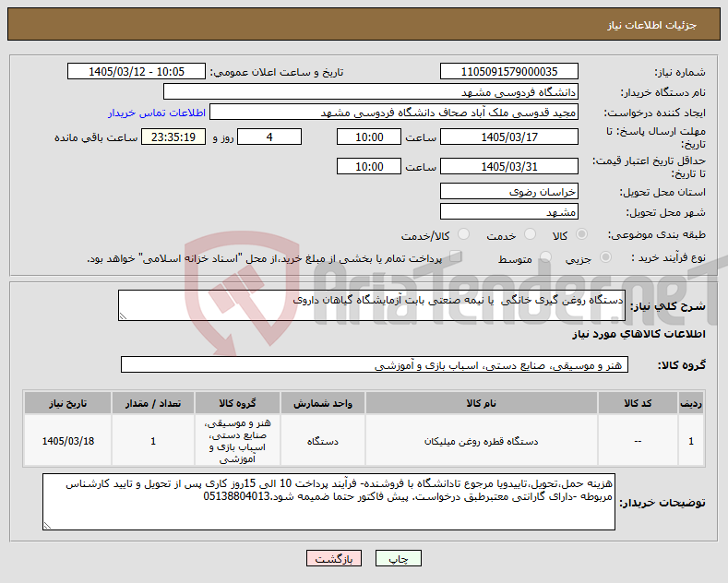Click the buyer notes textarea هزینه حمل

[328, 502]
